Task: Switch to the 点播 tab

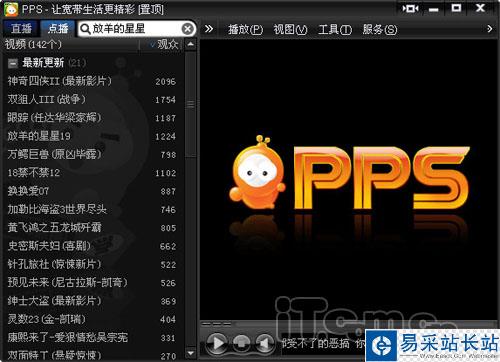Action: pos(58,29)
